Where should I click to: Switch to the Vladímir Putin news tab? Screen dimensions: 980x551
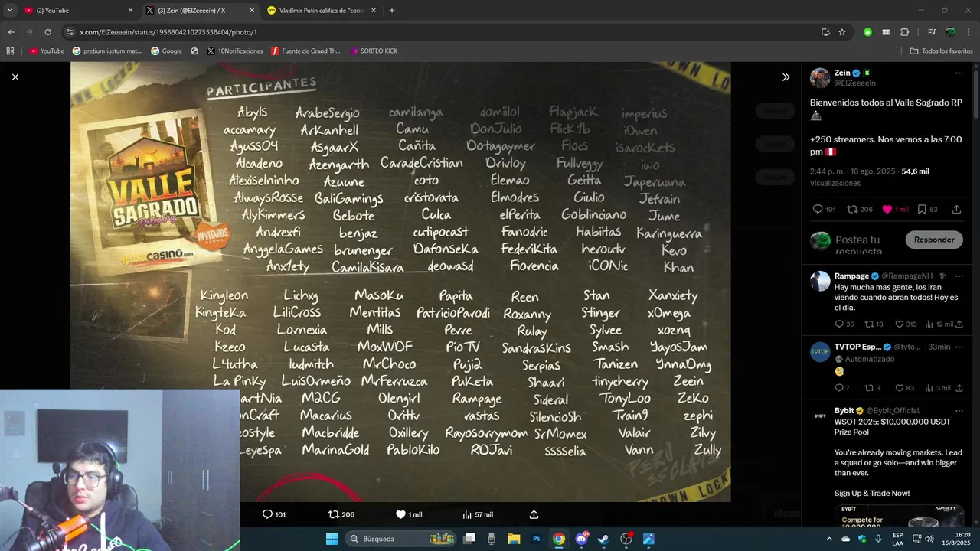click(x=322, y=11)
